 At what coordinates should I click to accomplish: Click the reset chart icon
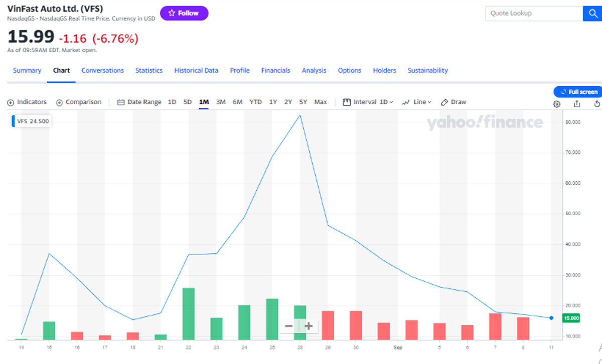click(x=597, y=104)
